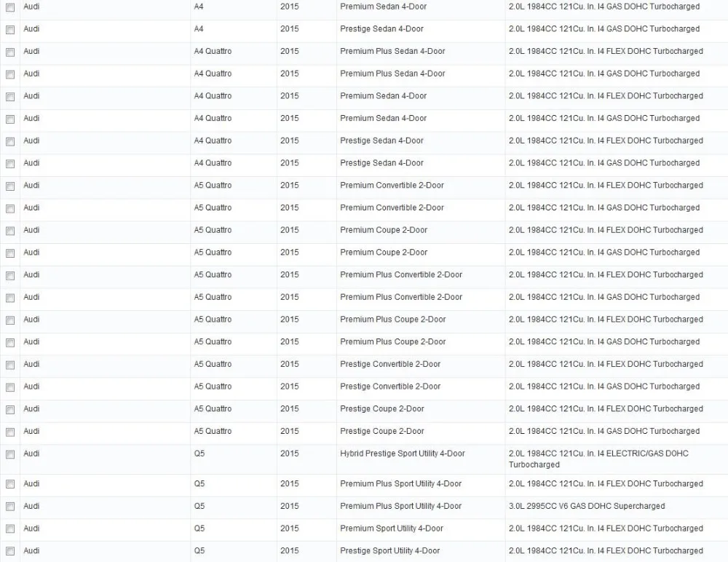Tick checkbox for A5 Prestige Coupe GAS
Screen dimensions: 728x562
click(10, 432)
